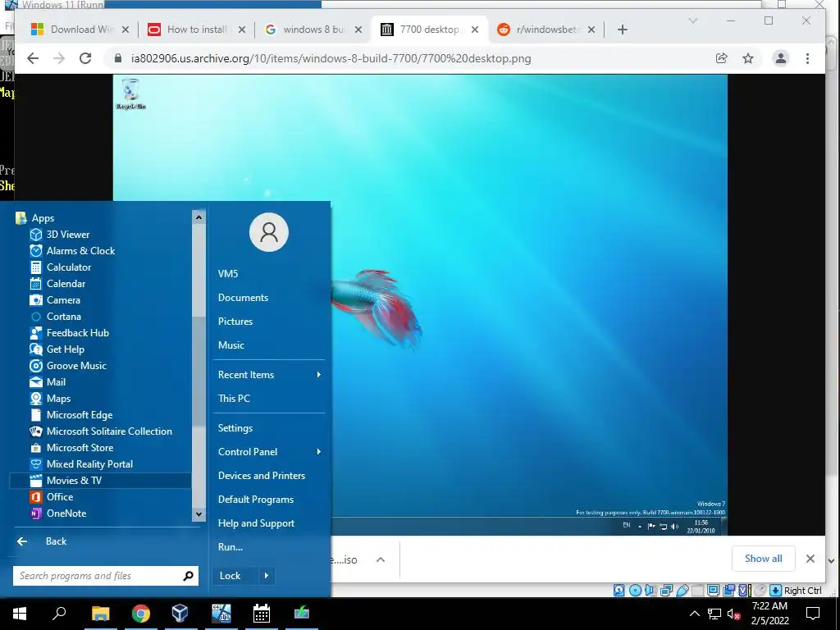Launch Groove Music
Viewport: 840px width, 630px height.
tap(100, 366)
